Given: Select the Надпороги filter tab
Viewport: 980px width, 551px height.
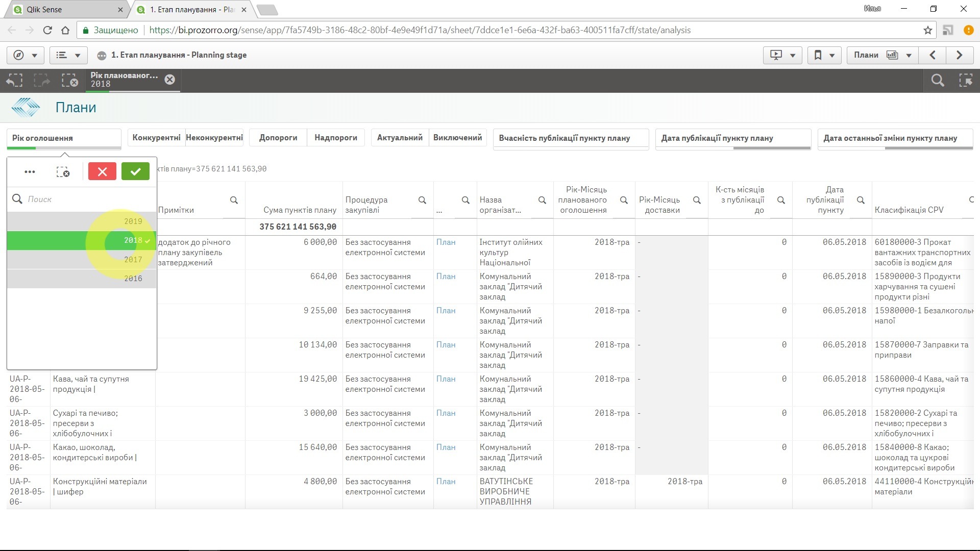Looking at the screenshot, I should (x=335, y=138).
